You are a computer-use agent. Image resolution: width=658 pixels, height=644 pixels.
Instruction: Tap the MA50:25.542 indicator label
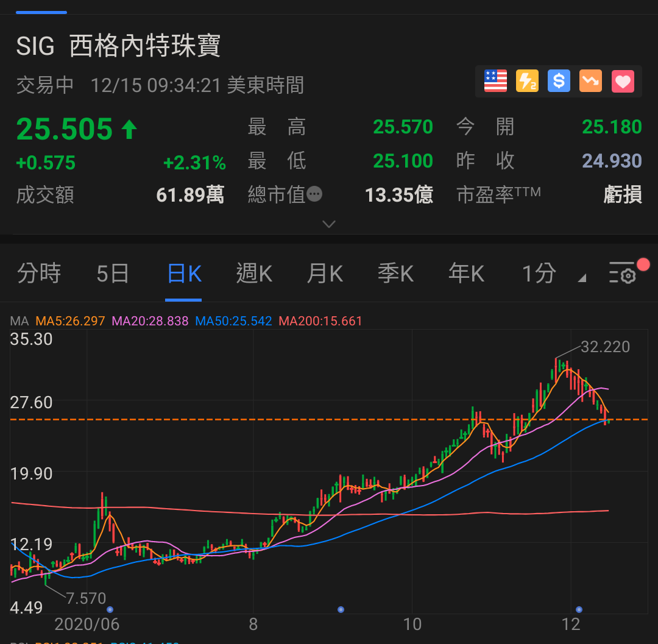pyautogui.click(x=233, y=321)
